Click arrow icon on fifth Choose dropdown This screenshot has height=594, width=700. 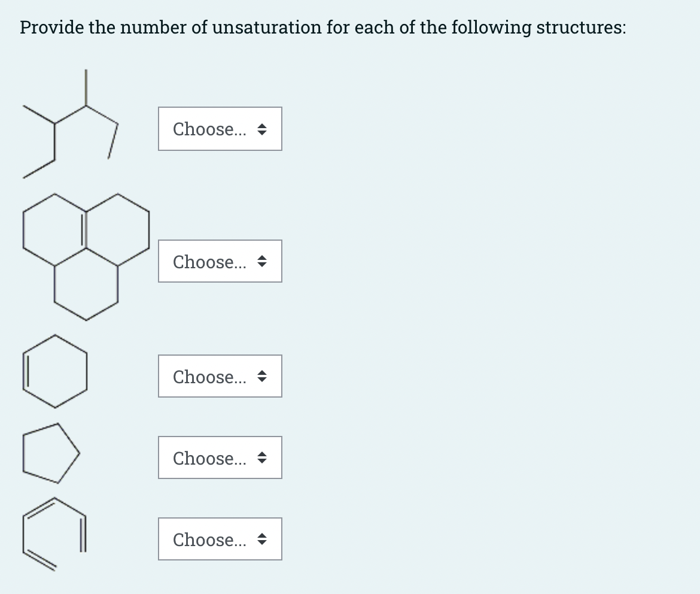(x=262, y=540)
